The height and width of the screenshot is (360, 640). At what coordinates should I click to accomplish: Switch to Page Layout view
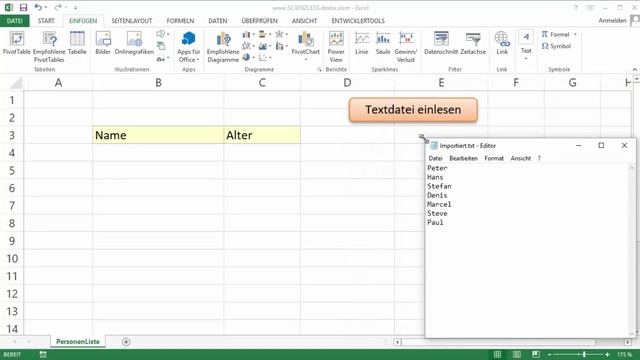pos(517,355)
